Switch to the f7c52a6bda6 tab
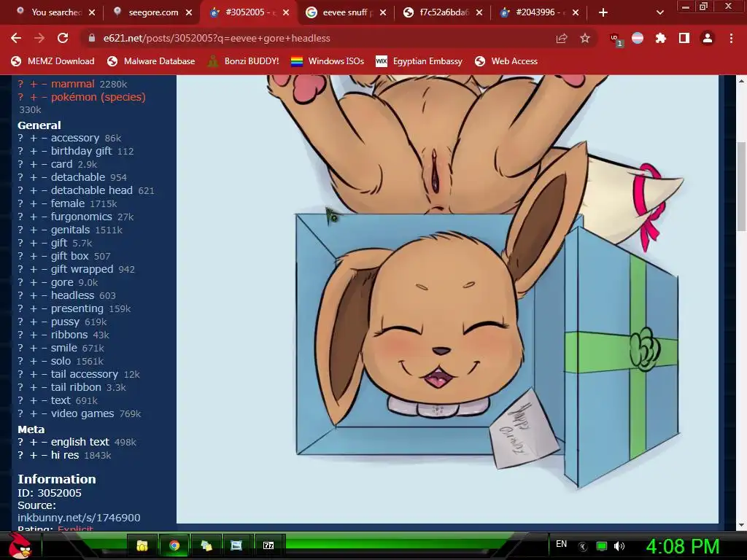This screenshot has height=560, width=747. click(x=442, y=12)
